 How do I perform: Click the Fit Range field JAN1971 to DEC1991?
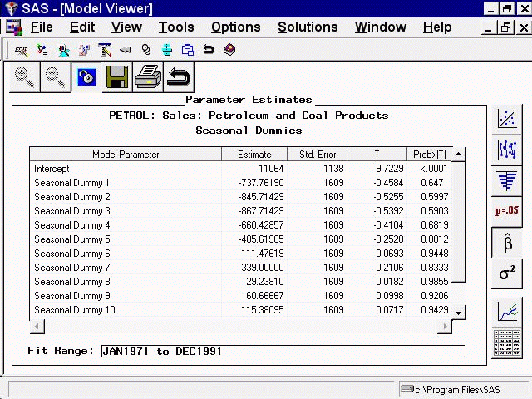(x=283, y=351)
